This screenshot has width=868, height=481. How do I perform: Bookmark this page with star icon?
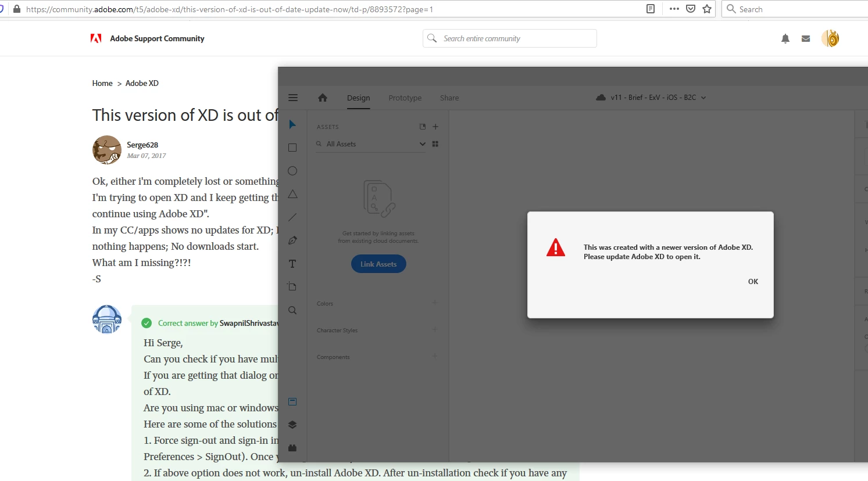(x=707, y=9)
